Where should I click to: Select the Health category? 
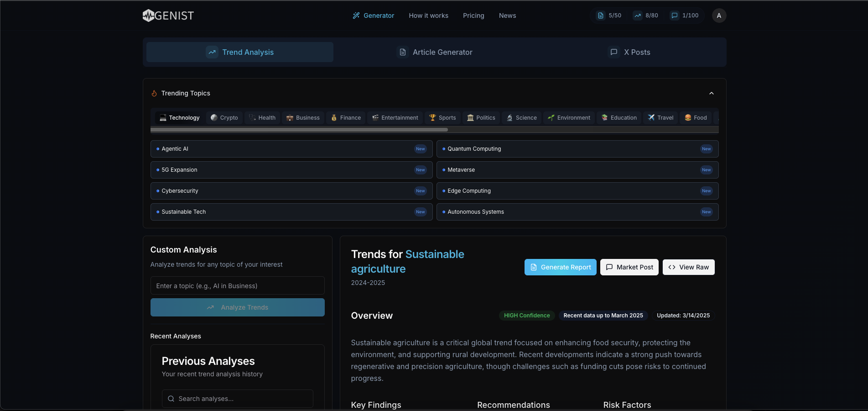click(x=262, y=118)
